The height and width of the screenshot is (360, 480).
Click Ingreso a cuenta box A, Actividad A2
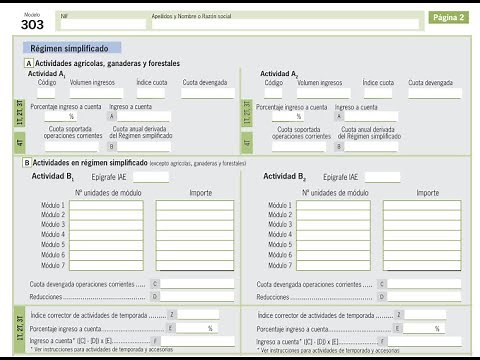(x=371, y=116)
